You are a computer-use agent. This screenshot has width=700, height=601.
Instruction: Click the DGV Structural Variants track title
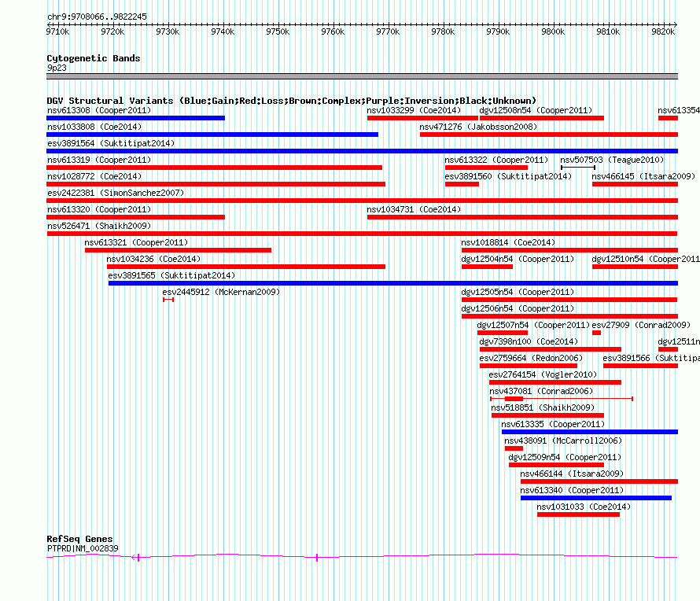[x=291, y=101]
